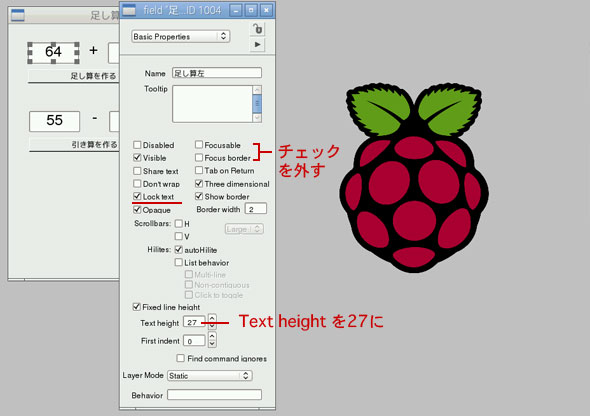
Task: Decrease First indent with down stepper
Action: (212, 343)
